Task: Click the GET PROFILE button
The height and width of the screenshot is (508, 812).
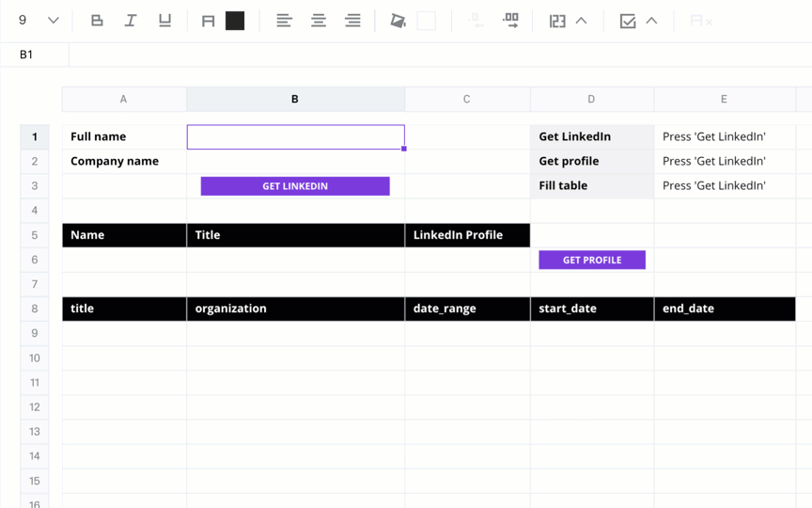Action: (x=592, y=260)
